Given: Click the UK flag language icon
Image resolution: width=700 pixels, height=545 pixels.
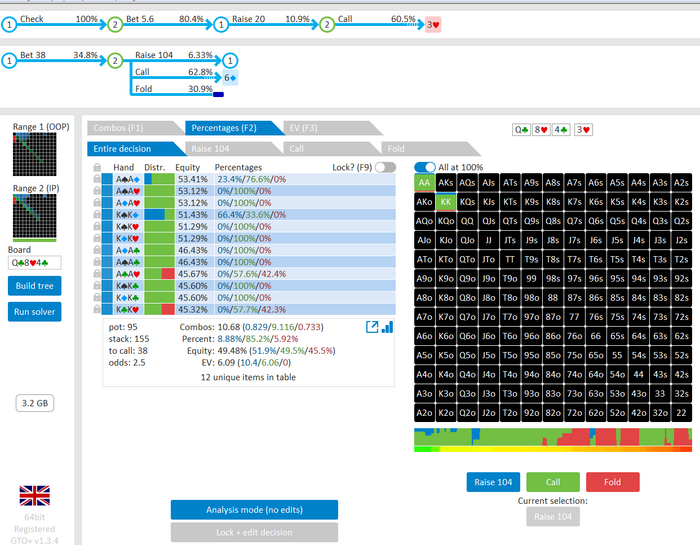Looking at the screenshot, I should pos(35,495).
